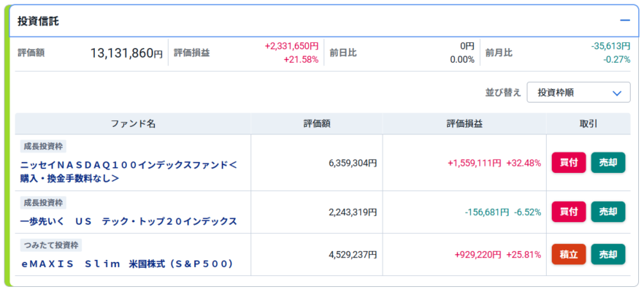Click the 投資信託 panel title
The height and width of the screenshot is (292, 644).
[38, 22]
